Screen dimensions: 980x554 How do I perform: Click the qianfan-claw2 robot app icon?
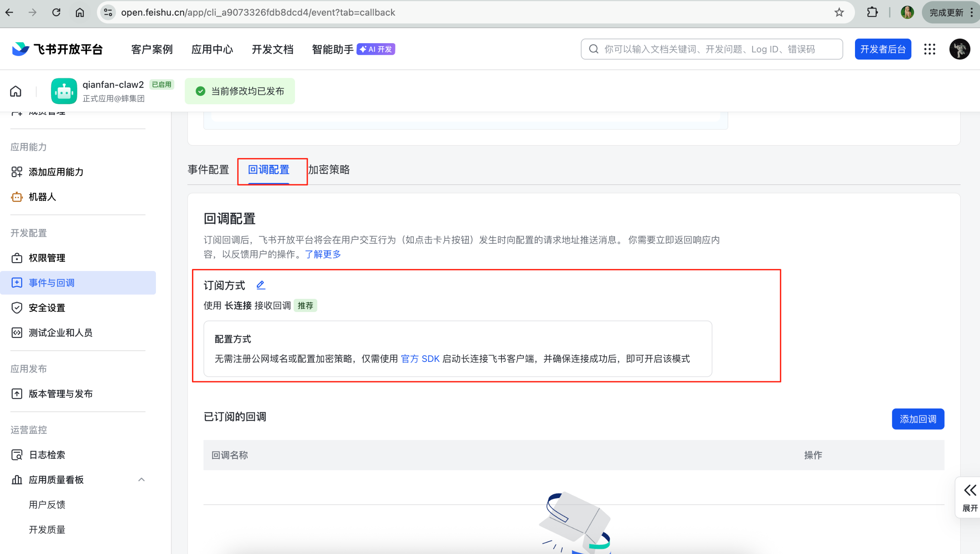coord(64,91)
